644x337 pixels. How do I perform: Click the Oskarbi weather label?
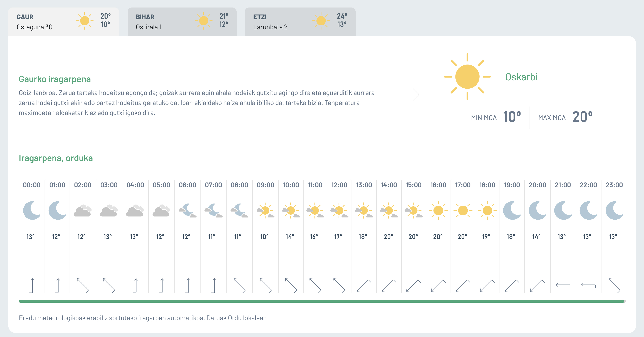tap(521, 77)
